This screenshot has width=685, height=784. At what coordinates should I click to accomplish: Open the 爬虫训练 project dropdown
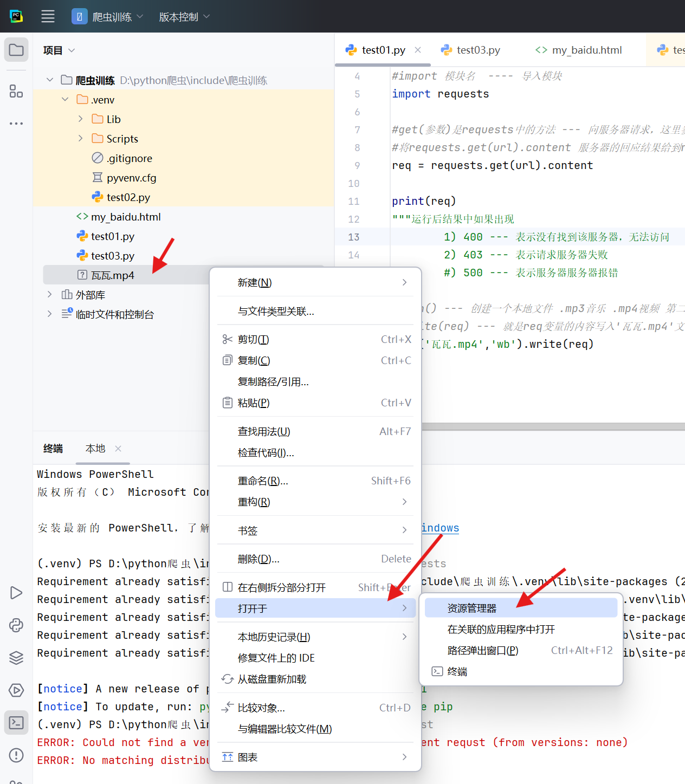click(118, 17)
